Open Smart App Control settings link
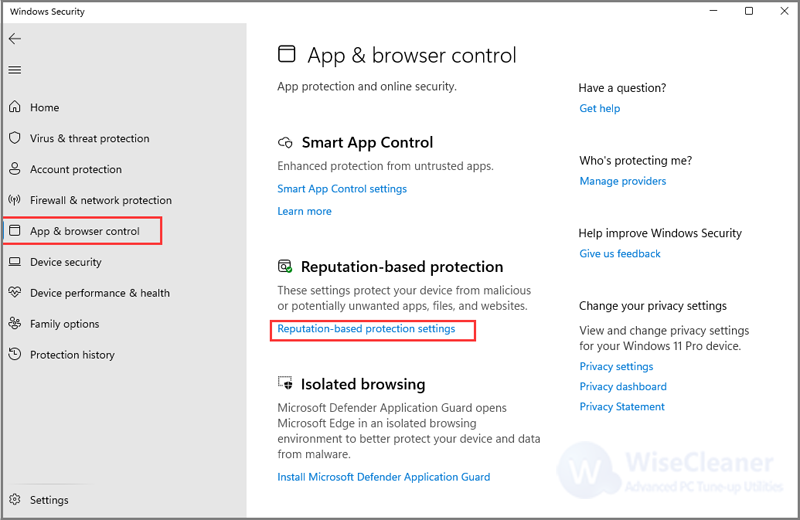 coord(342,189)
